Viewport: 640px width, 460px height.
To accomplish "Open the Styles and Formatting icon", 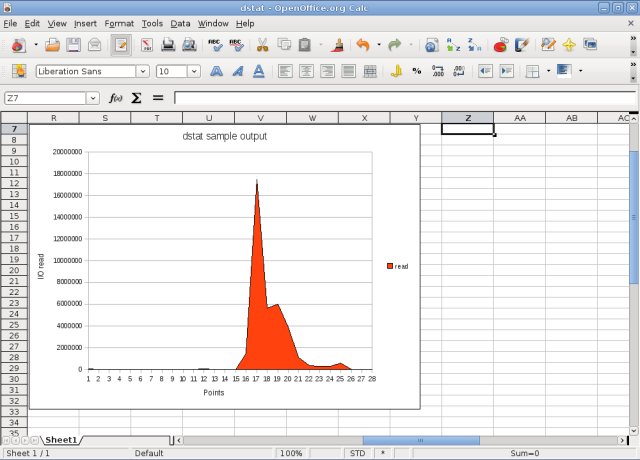I will 19,71.
